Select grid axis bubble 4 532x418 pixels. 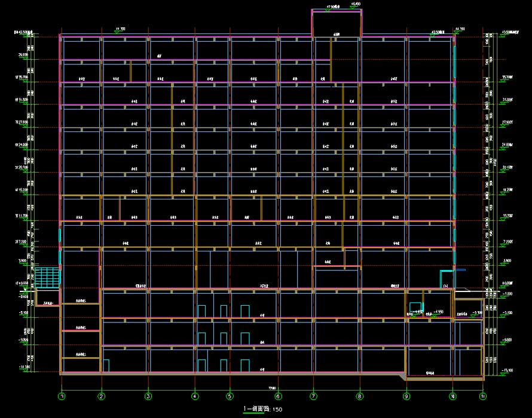(x=195, y=396)
